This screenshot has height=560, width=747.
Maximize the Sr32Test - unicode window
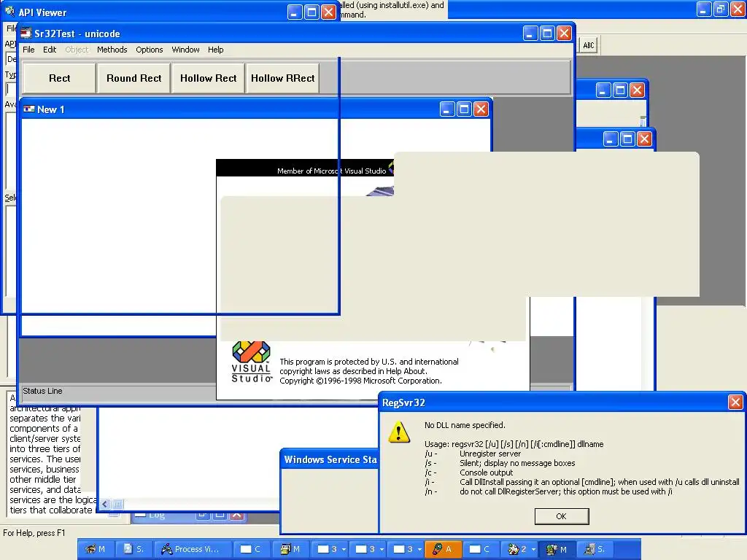[547, 34]
